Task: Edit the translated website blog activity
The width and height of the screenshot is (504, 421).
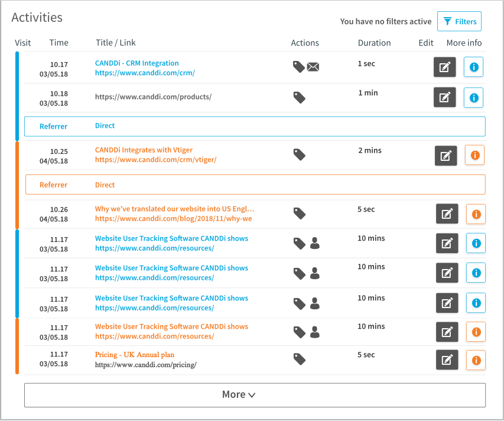Action: click(x=447, y=213)
